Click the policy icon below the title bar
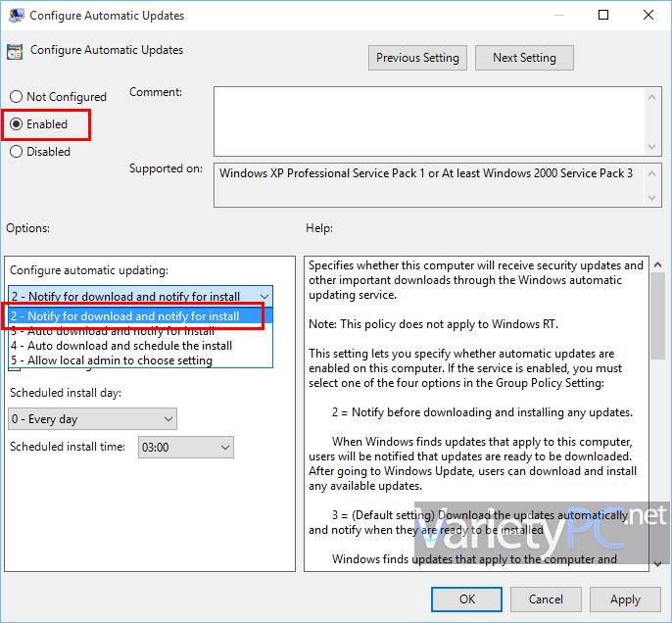The image size is (672, 623). 16,52
